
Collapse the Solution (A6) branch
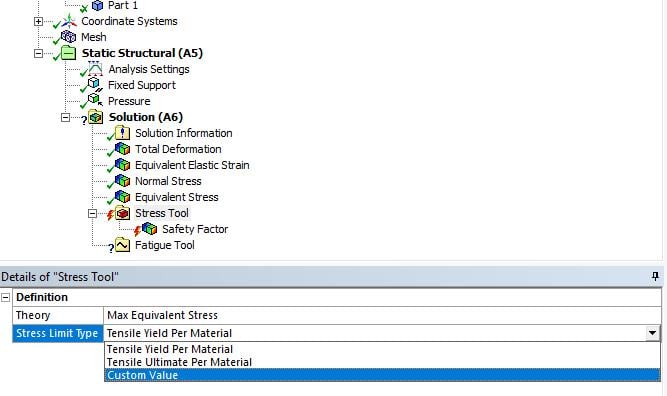point(65,117)
